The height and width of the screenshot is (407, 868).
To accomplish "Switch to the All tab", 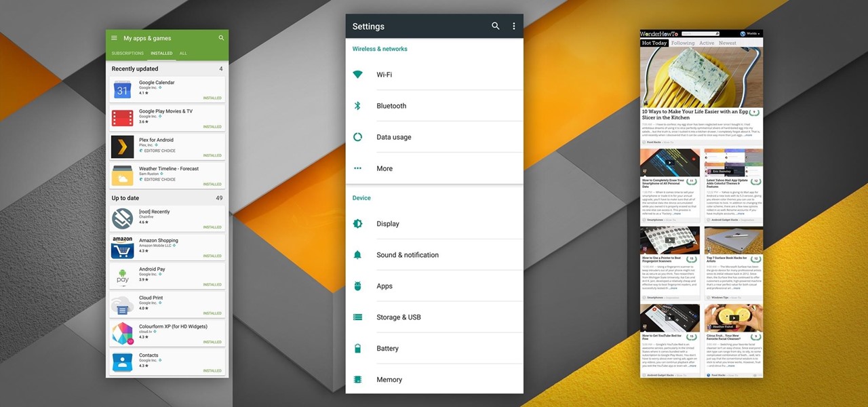I will tap(183, 53).
